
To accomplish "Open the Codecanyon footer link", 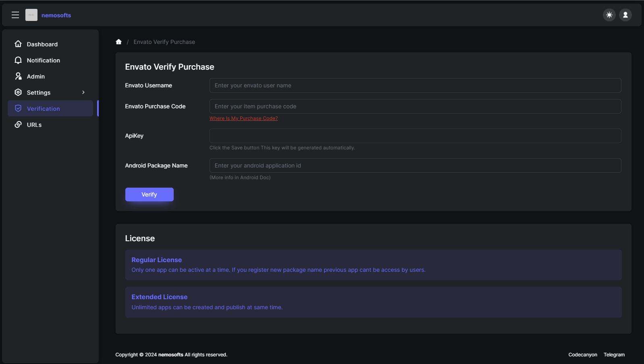I will tap(583, 355).
